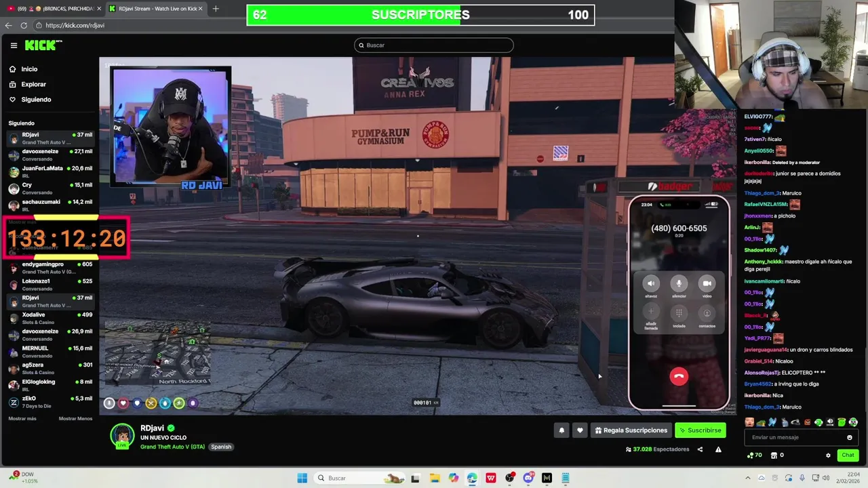Open the Windows Start menu
The image size is (868, 488).
pyautogui.click(x=302, y=478)
